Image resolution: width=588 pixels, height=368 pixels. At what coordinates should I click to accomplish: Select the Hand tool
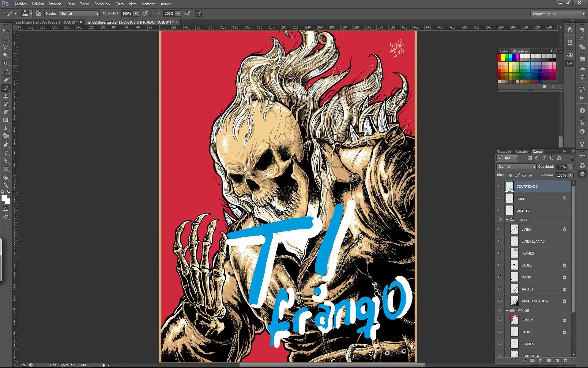point(6,178)
